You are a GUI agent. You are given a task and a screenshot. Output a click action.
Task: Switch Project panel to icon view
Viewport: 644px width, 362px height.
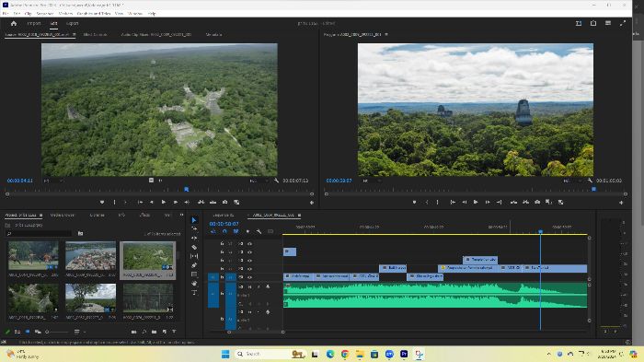[28, 332]
